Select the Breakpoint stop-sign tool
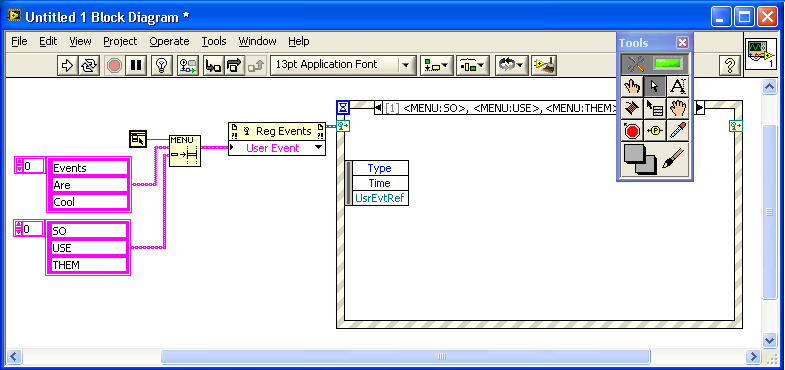 click(632, 131)
